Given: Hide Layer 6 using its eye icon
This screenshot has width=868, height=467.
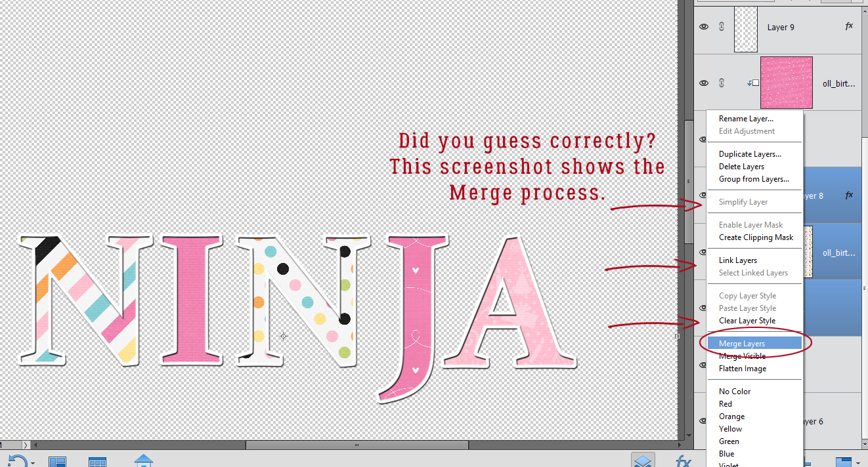Looking at the screenshot, I should 703,420.
